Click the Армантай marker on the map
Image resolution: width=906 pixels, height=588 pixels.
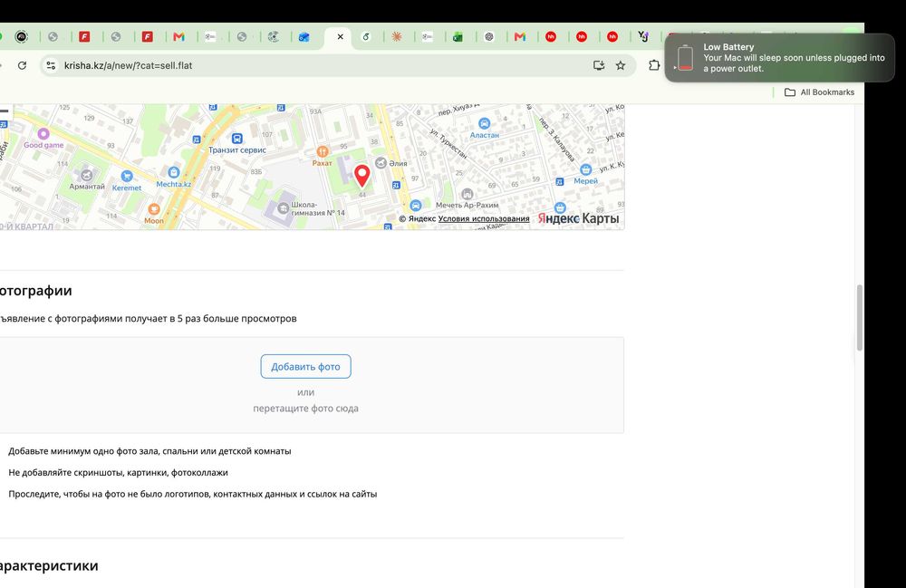[87, 175]
